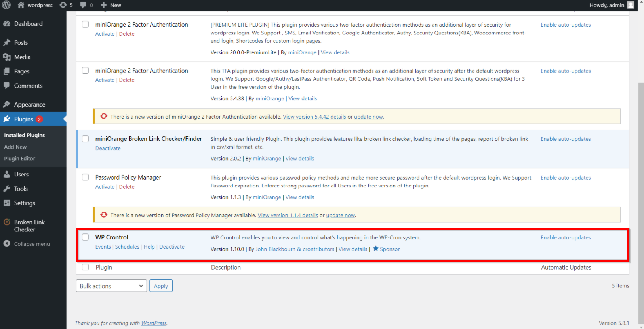Viewport: 644px width, 329px height.
Task: Deactivate miniOrange Broken Link Checker/Finder
Action: (x=108, y=148)
